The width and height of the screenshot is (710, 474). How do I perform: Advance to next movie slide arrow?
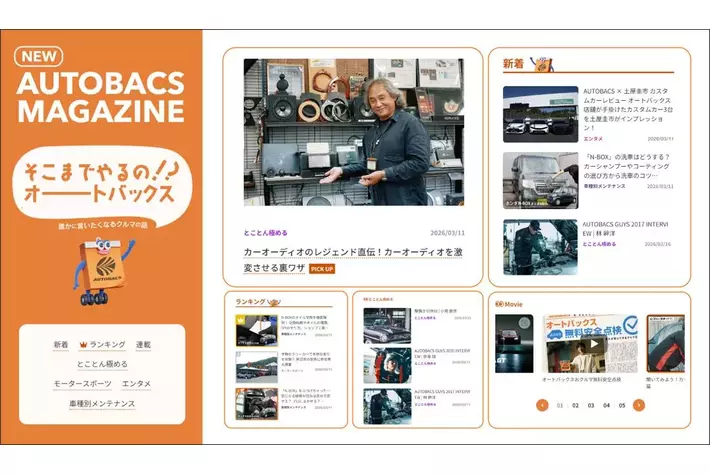[x=638, y=405]
